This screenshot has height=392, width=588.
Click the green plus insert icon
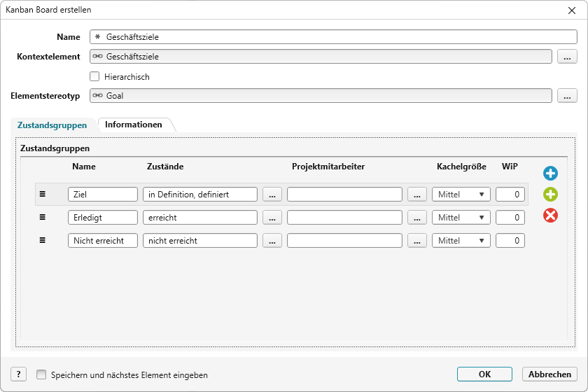[x=550, y=195]
